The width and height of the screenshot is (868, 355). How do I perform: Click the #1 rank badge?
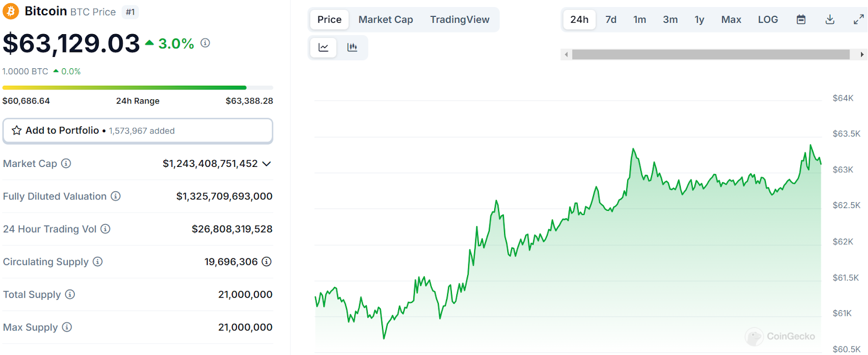pyautogui.click(x=130, y=12)
